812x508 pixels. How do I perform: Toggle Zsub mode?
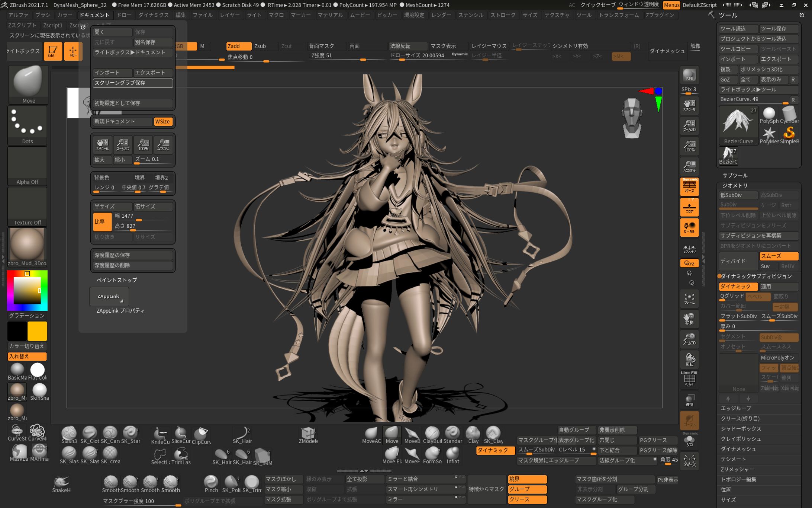coord(265,46)
